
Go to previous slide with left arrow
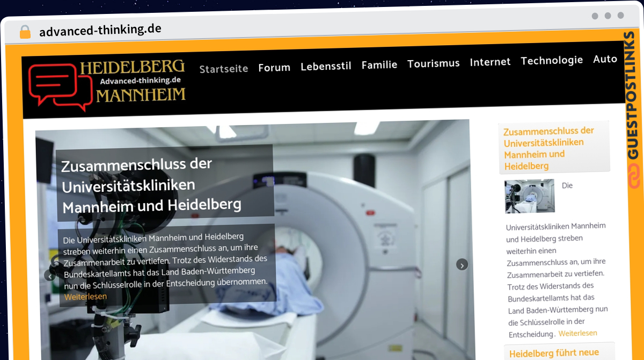click(50, 276)
